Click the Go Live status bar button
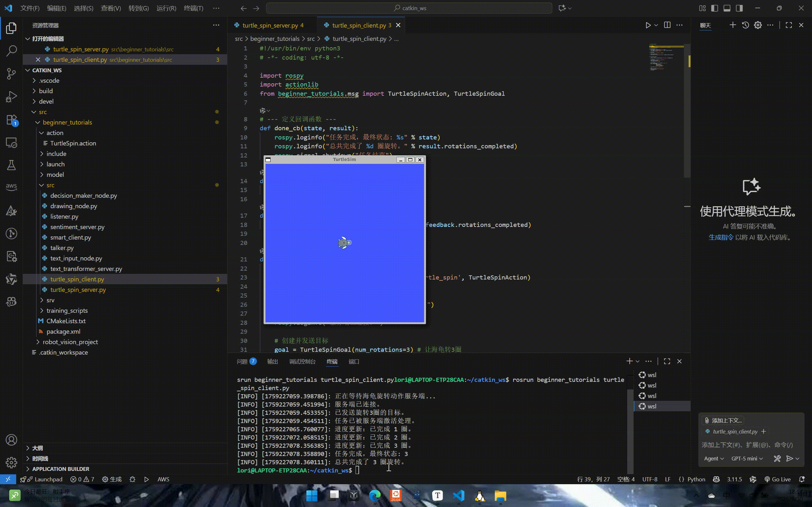The height and width of the screenshot is (507, 812). pos(777,479)
